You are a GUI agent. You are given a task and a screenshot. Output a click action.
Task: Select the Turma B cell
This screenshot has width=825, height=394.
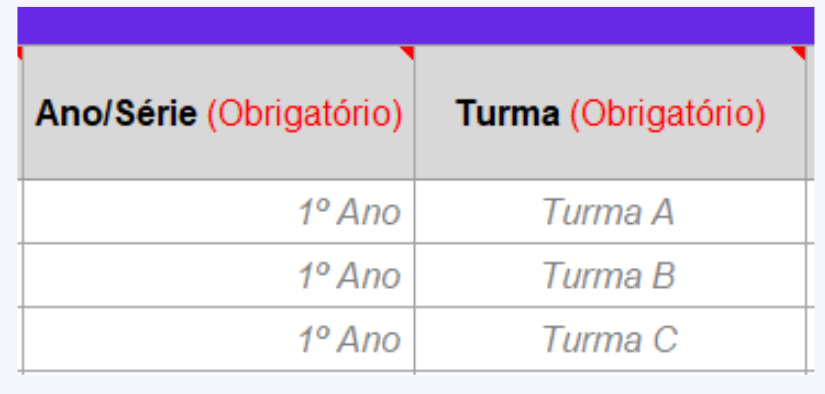click(610, 275)
